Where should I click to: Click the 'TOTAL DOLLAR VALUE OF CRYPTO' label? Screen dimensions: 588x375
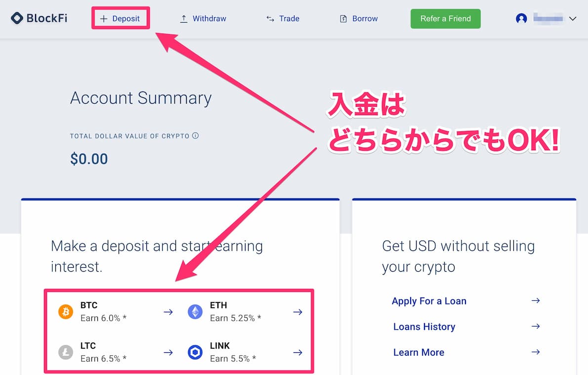[130, 136]
